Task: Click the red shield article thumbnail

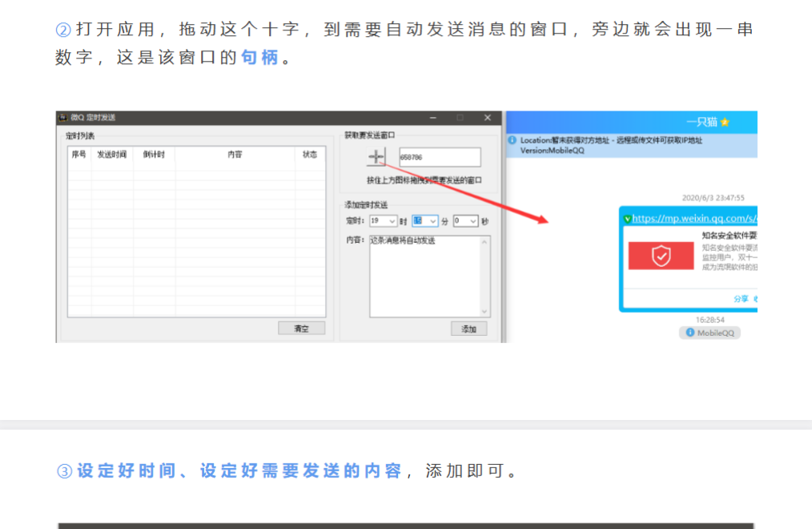Action: pyautogui.click(x=661, y=256)
